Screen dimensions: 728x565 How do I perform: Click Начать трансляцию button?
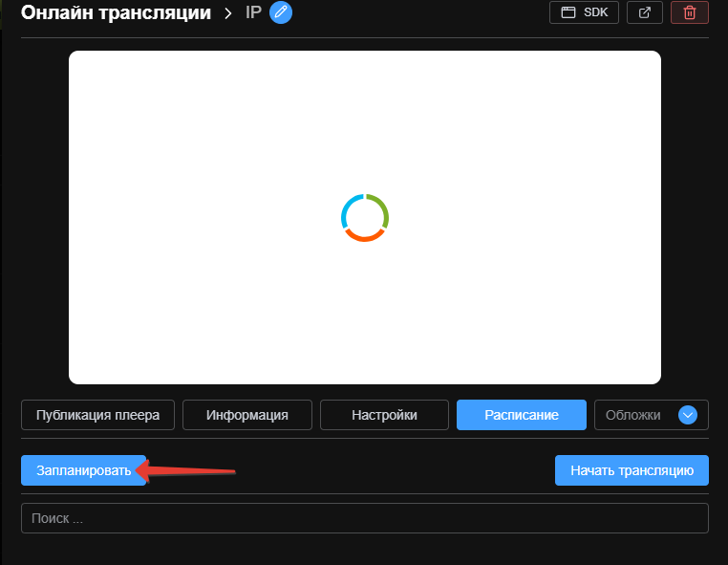click(632, 470)
